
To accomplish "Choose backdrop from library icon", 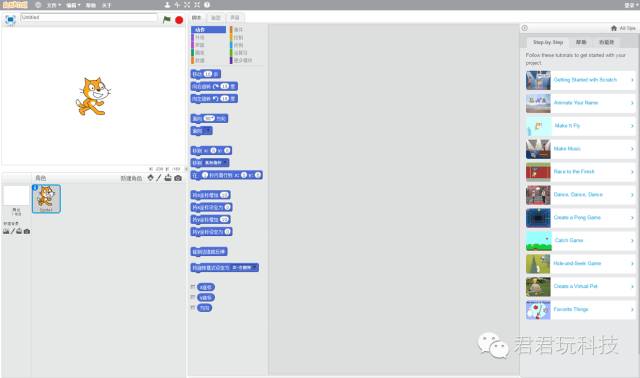I will (6, 231).
